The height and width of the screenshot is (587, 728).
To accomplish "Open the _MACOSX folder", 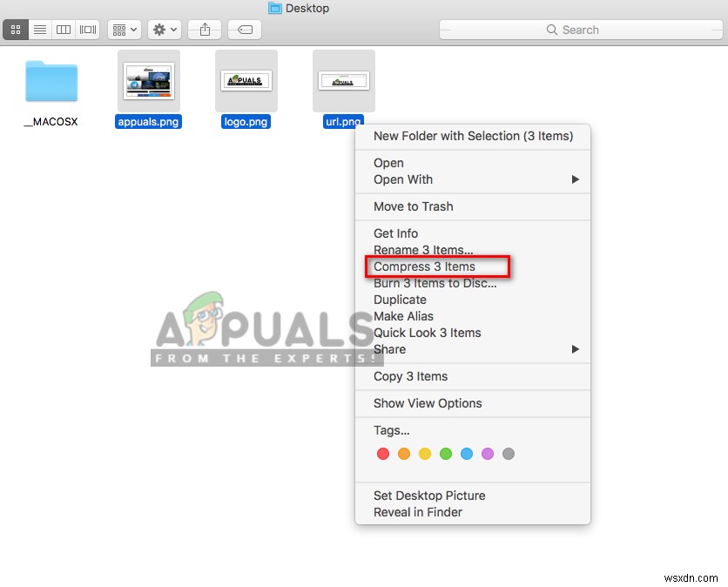I will click(50, 81).
